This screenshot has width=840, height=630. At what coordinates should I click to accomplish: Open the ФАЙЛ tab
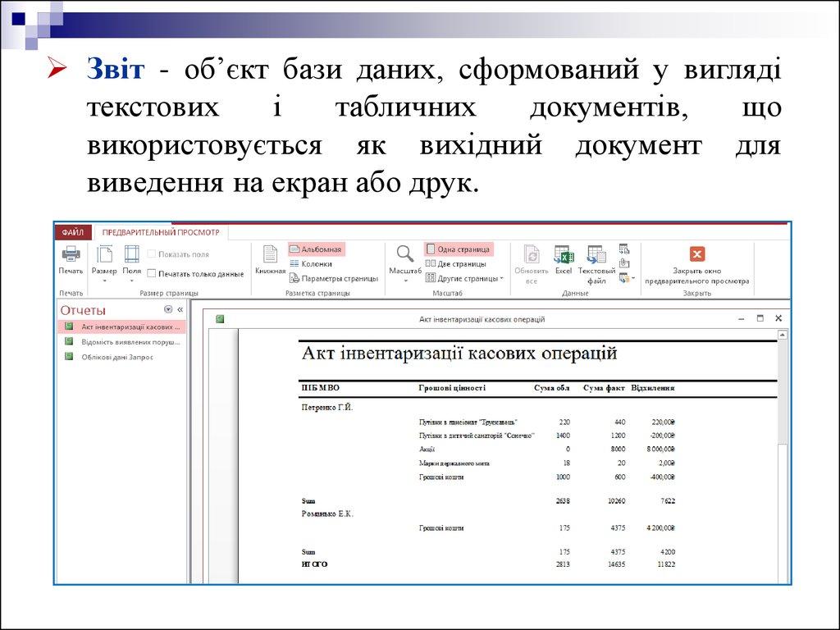(71, 232)
